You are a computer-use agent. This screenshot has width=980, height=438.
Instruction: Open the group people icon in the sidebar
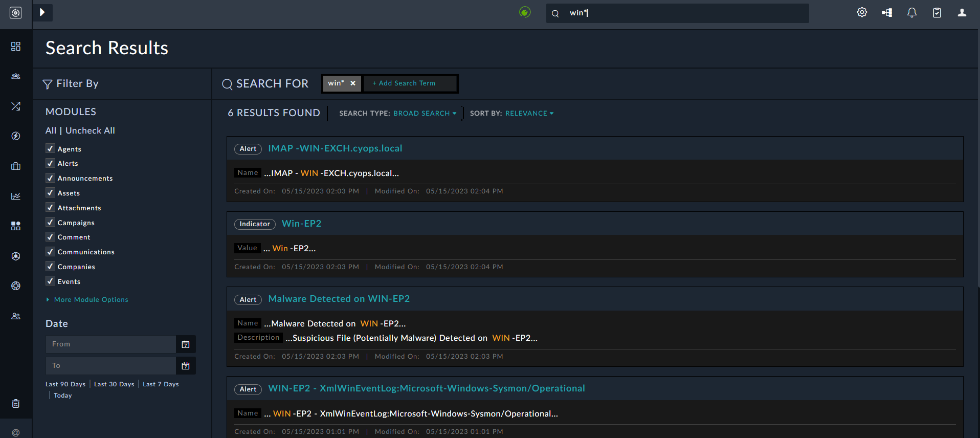[x=16, y=76]
